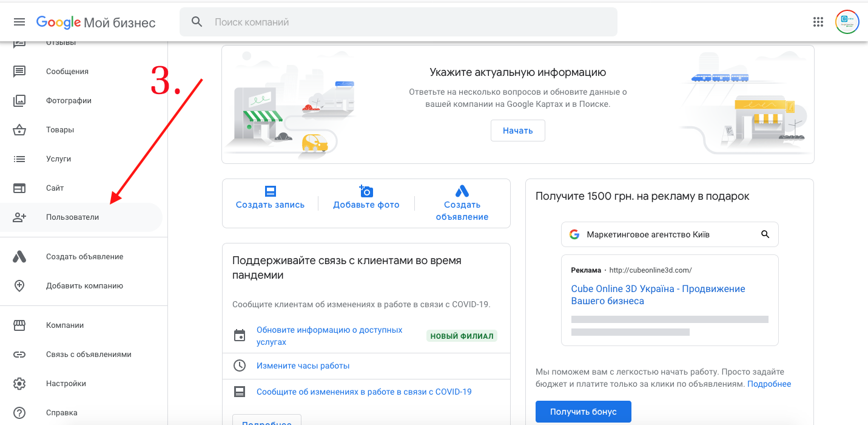Click the post icon beside COVID-19 update
Screen dimensions: 868x425
click(x=240, y=392)
